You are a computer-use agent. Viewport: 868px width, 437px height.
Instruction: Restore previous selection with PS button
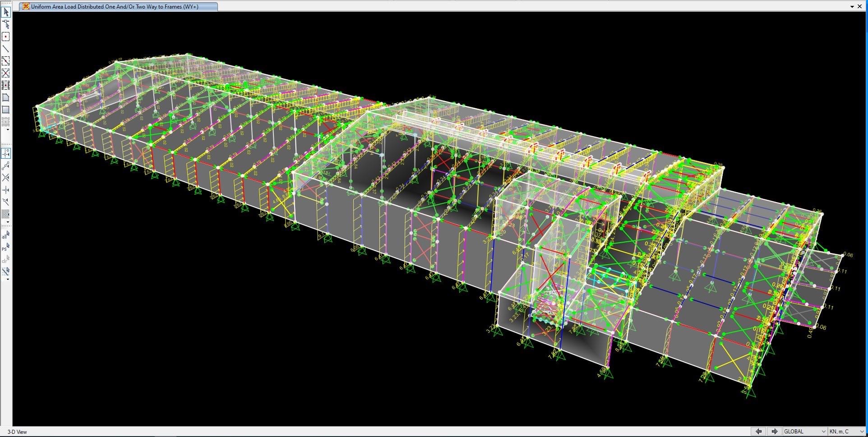click(5, 247)
